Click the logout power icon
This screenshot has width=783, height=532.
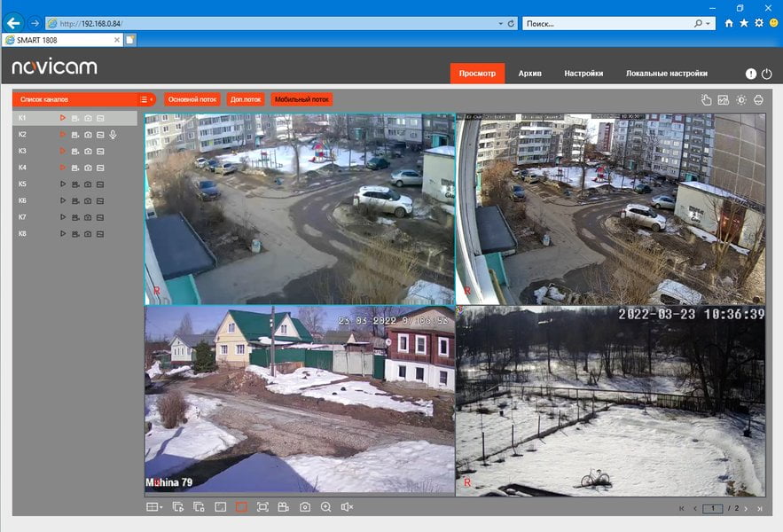pyautogui.click(x=766, y=74)
